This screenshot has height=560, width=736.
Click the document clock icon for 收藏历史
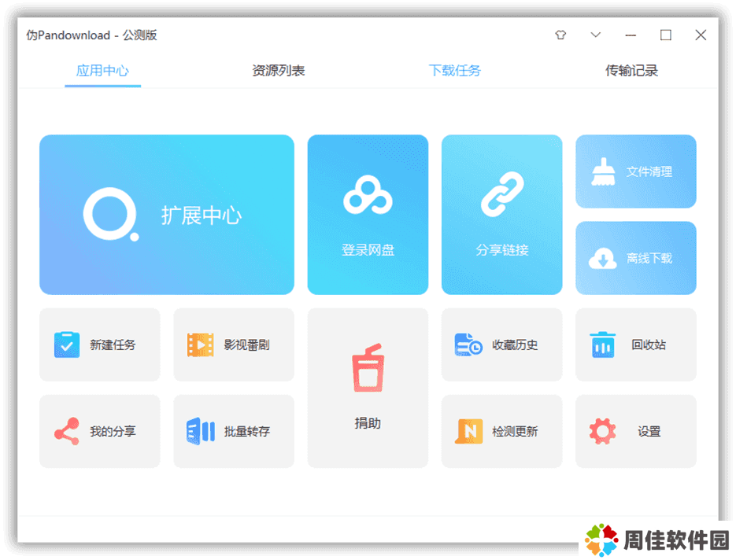click(468, 344)
